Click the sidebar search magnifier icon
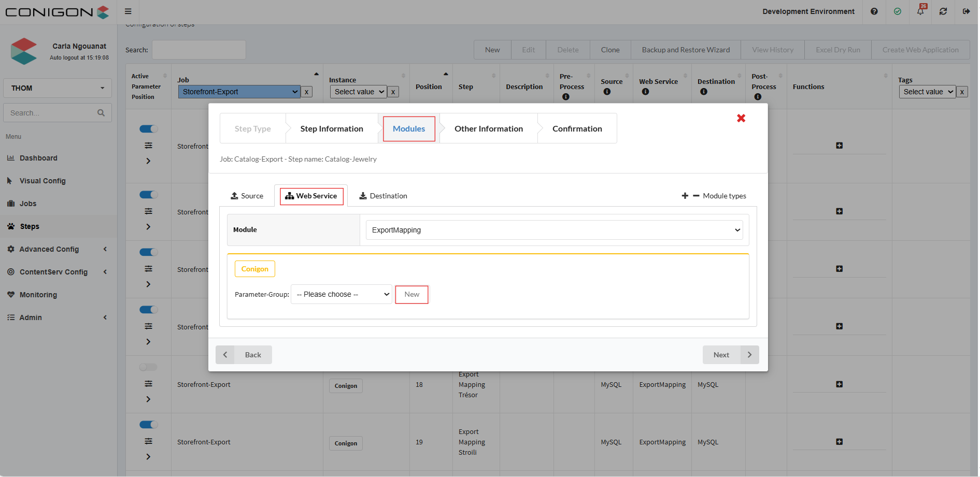980x477 pixels. [101, 113]
